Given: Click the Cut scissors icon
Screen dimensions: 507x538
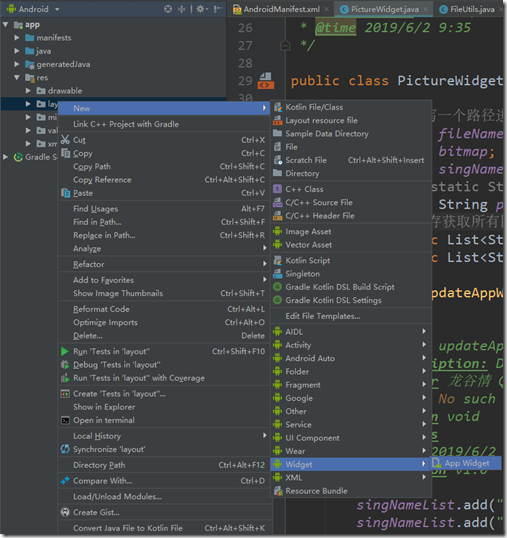Looking at the screenshot, I should (x=65, y=140).
